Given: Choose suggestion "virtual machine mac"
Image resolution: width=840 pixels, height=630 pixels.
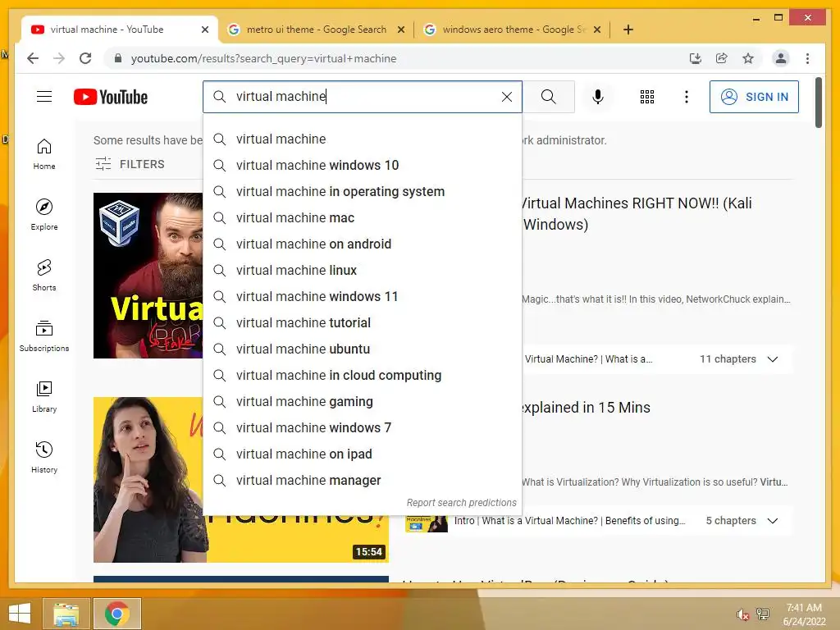Looking at the screenshot, I should pyautogui.click(x=362, y=217).
